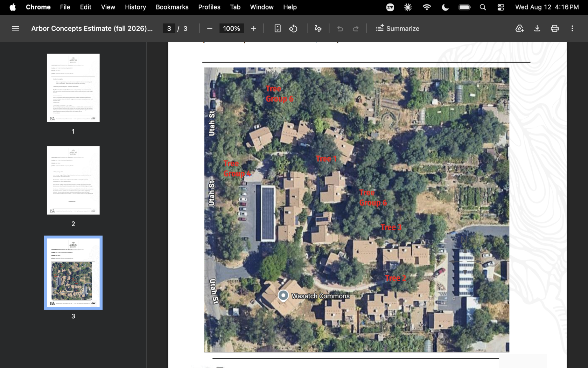Zoom in with the plus button
Image resolution: width=588 pixels, height=368 pixels.
click(x=254, y=28)
